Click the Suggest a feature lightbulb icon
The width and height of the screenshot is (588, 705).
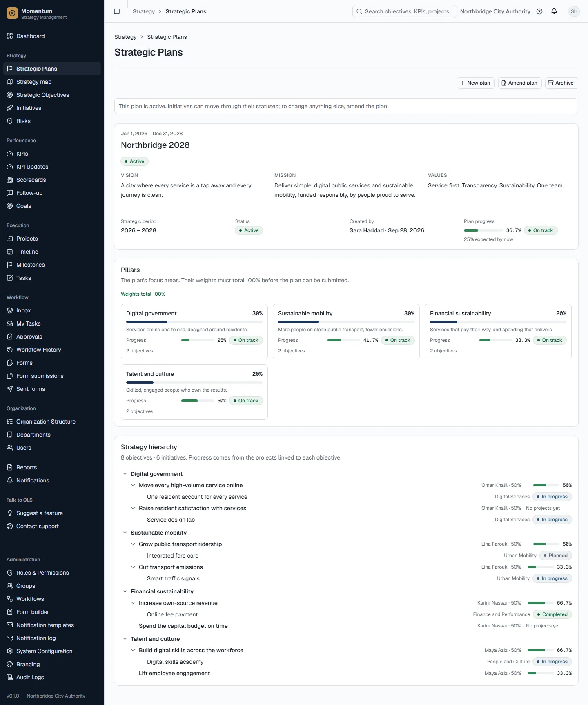10,513
